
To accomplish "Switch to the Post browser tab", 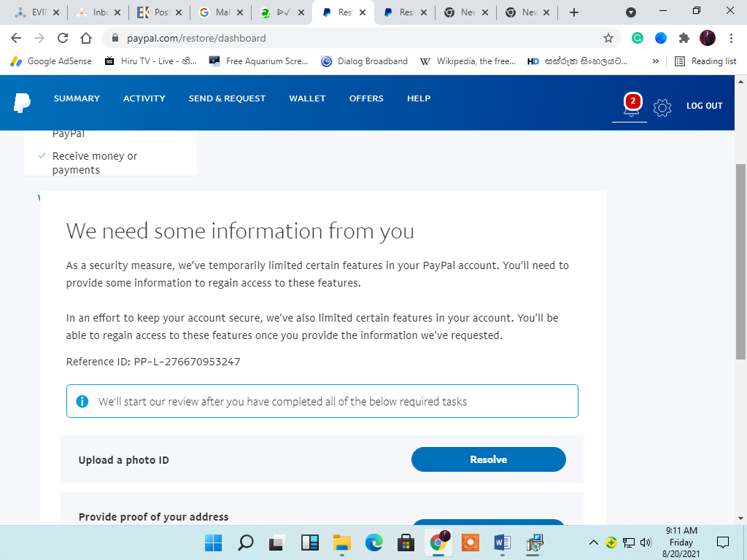I will [153, 12].
